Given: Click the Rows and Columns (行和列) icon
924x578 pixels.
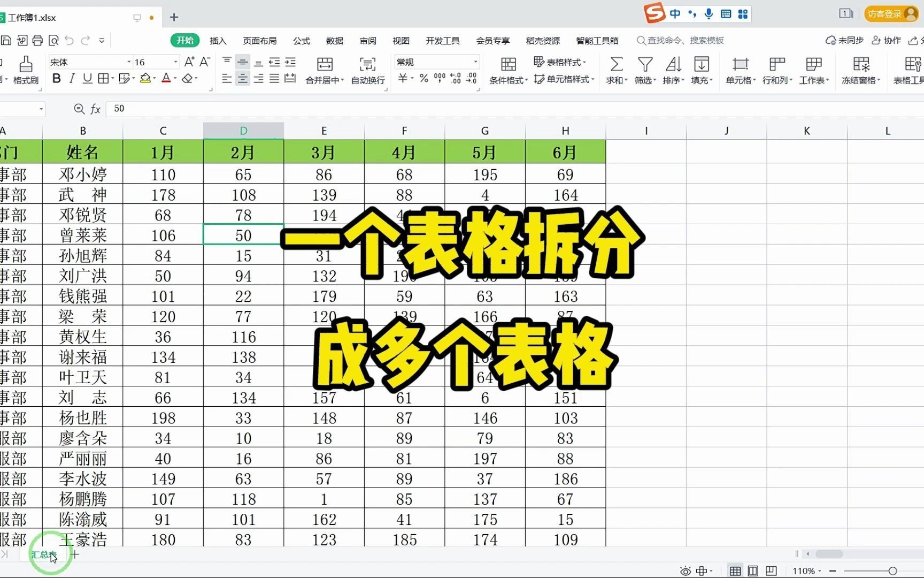Looking at the screenshot, I should [x=777, y=65].
